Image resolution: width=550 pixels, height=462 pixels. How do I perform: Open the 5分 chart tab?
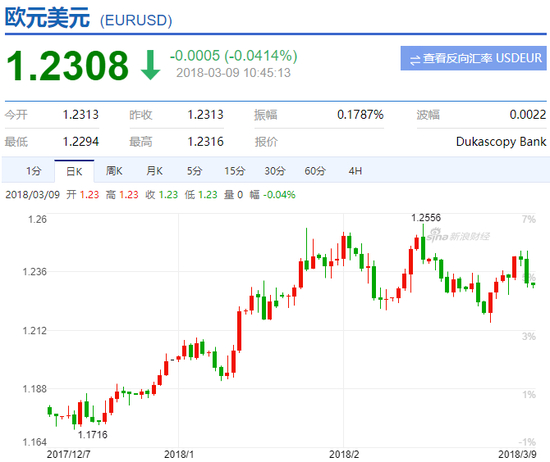coord(194,171)
